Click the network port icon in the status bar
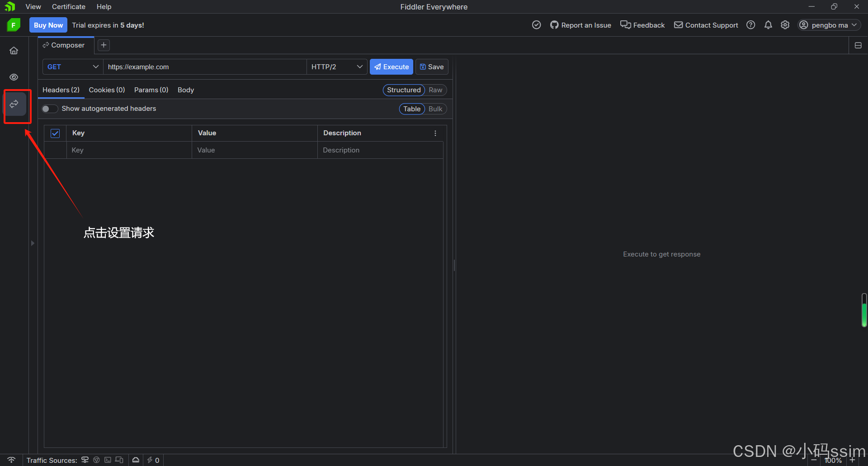Viewport: 868px width, 466px height. (136, 460)
